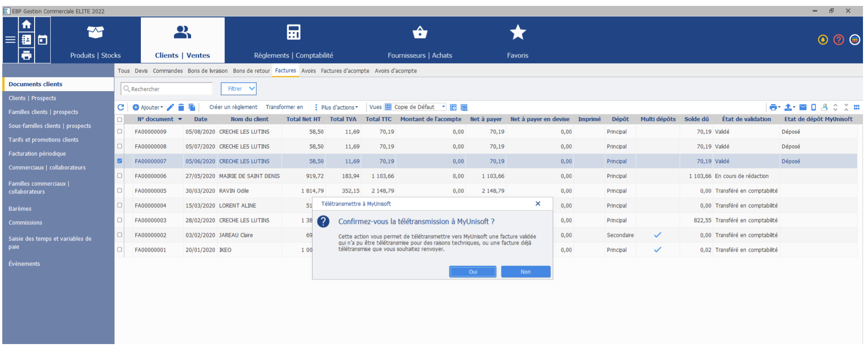
Task: Go to the home screen icon
Action: 26,24
